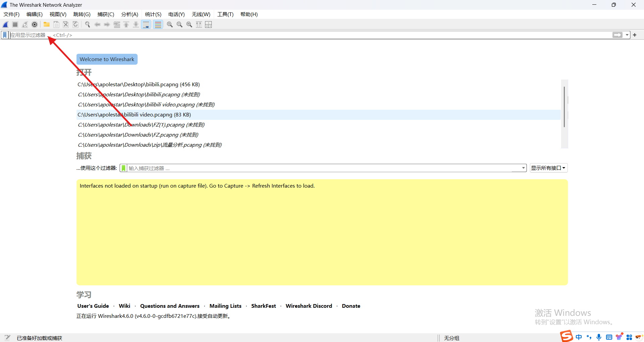Open the 编辑(E) menu
This screenshot has width=644, height=342.
coord(35,14)
